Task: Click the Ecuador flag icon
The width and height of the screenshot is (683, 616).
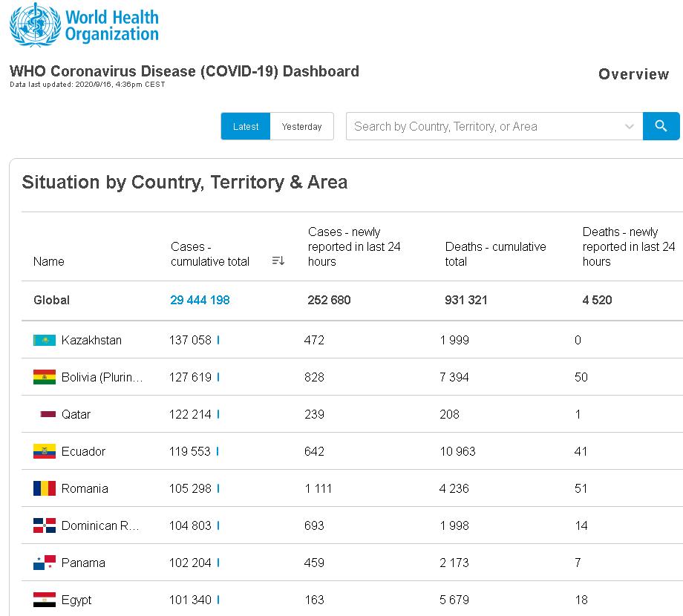Action: [45, 451]
